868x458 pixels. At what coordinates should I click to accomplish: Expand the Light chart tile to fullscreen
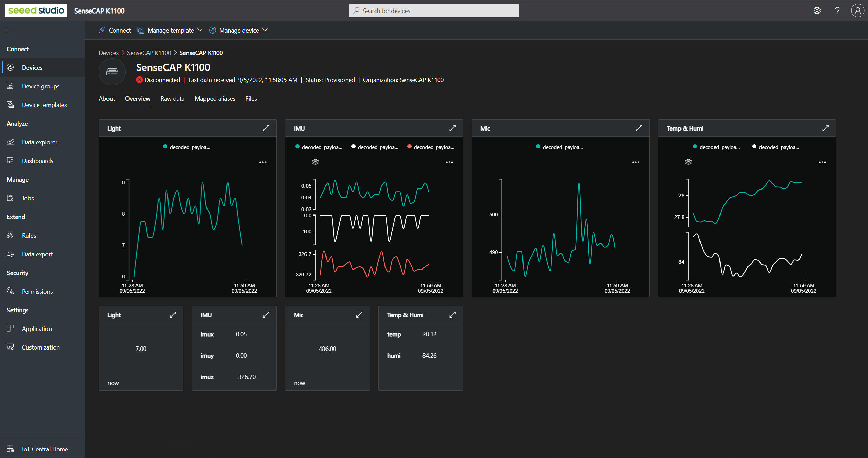tap(266, 128)
